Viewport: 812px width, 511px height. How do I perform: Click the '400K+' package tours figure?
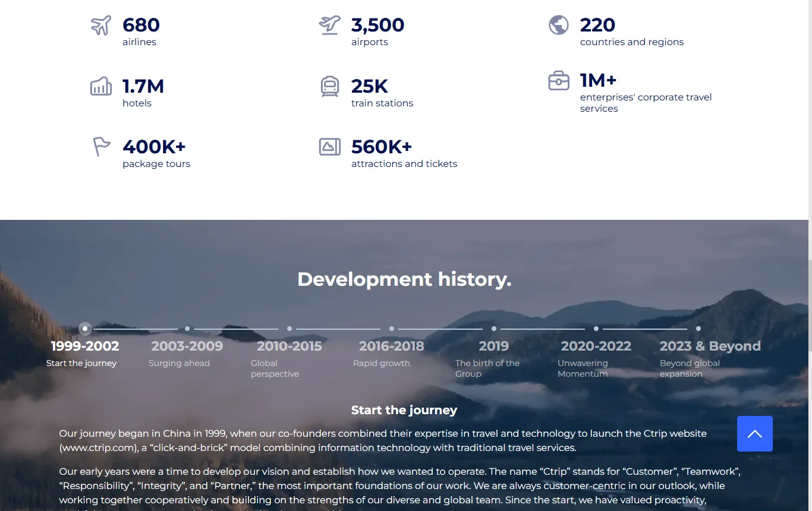coord(154,147)
